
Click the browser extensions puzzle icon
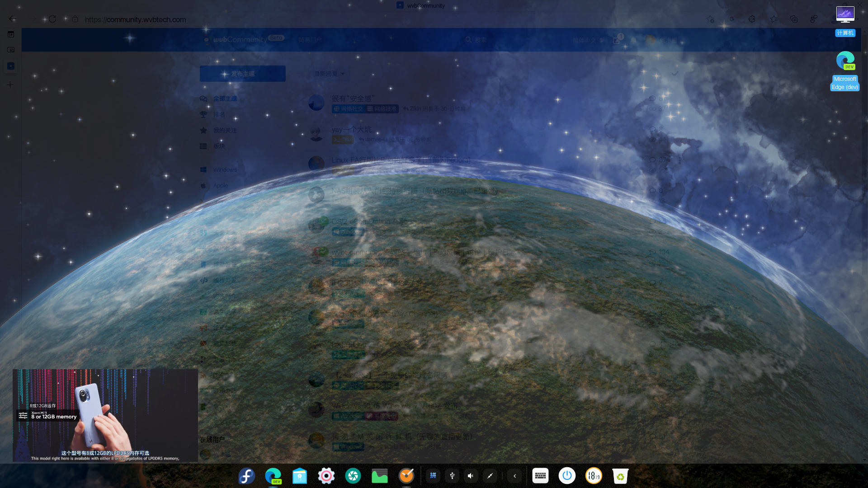click(752, 19)
